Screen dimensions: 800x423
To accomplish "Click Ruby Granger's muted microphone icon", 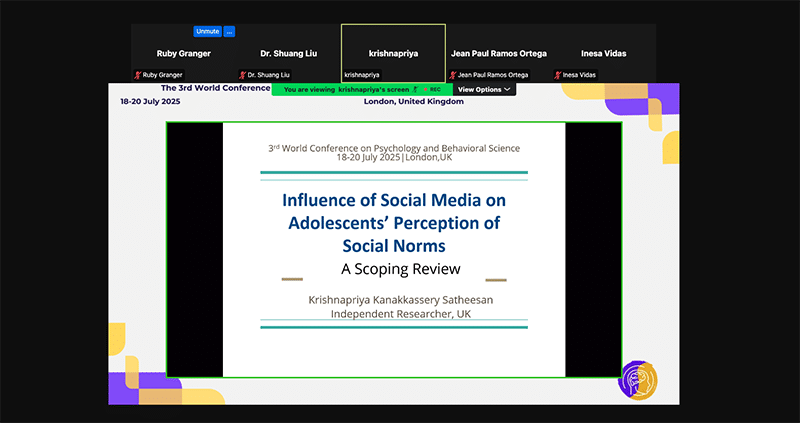I will click(x=138, y=75).
